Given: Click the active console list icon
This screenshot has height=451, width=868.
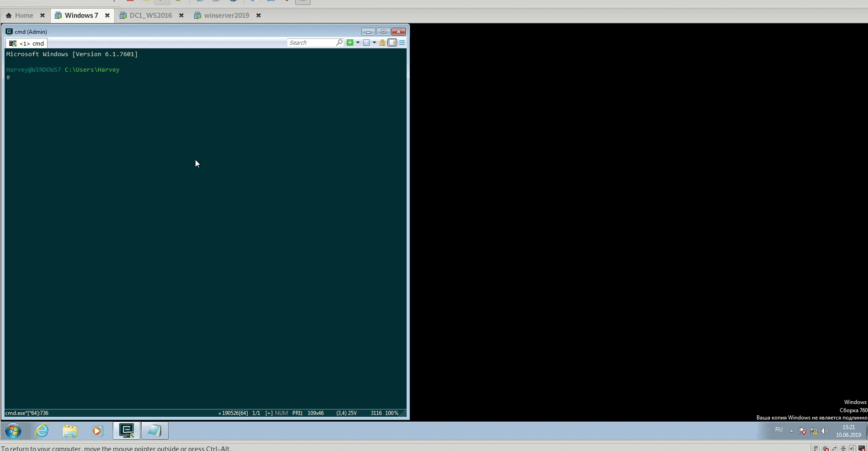Looking at the screenshot, I should pos(366,42).
